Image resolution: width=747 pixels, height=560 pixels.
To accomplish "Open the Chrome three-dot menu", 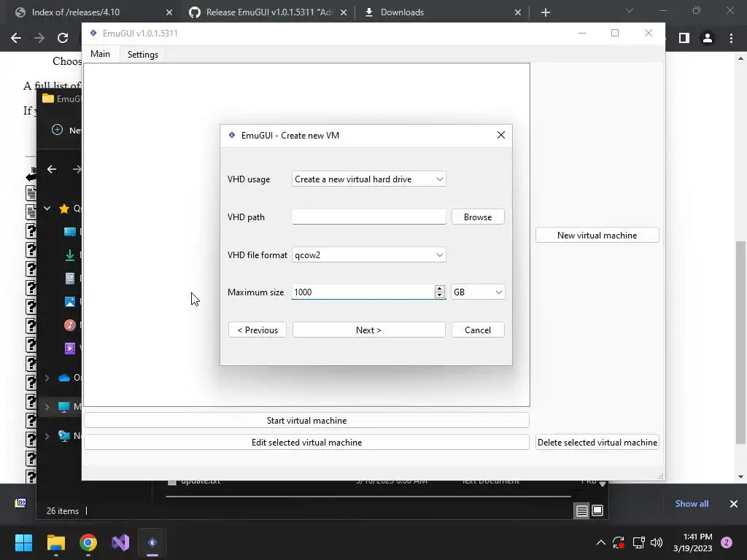I will tap(731, 38).
